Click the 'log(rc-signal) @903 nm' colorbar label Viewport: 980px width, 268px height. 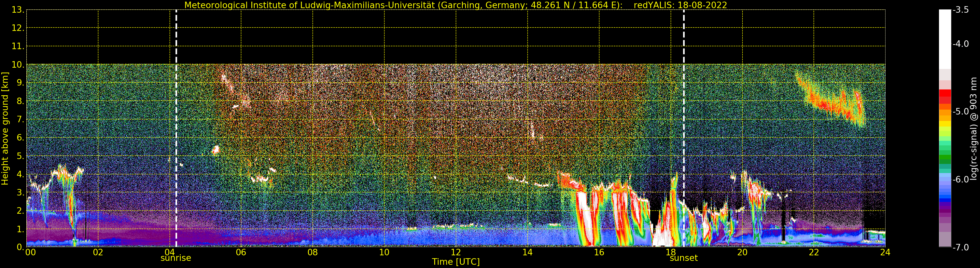(x=974, y=128)
